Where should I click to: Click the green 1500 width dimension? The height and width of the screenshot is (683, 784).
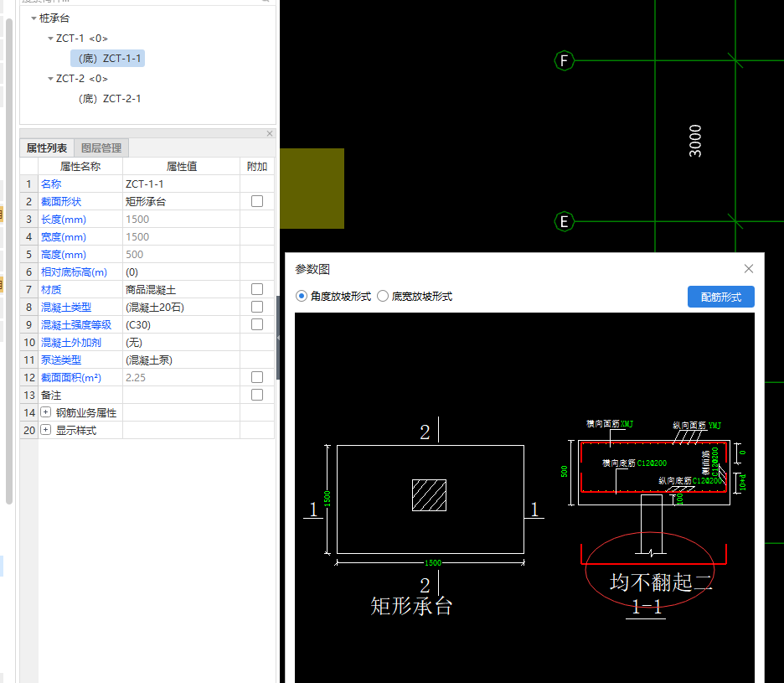point(433,563)
